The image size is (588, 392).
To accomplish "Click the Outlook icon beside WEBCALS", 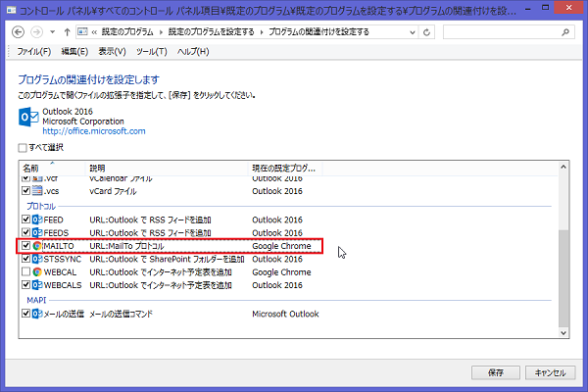I will [37, 285].
